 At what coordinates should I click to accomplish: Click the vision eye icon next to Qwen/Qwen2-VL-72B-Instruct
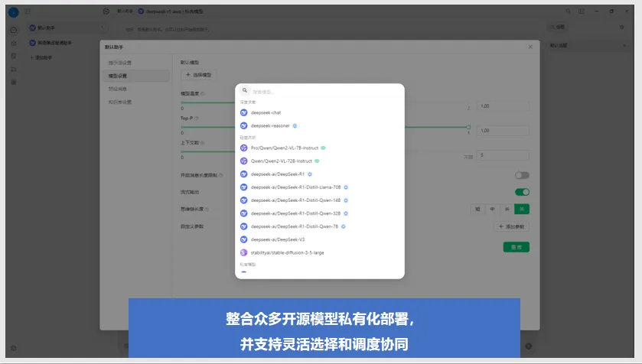pos(317,161)
